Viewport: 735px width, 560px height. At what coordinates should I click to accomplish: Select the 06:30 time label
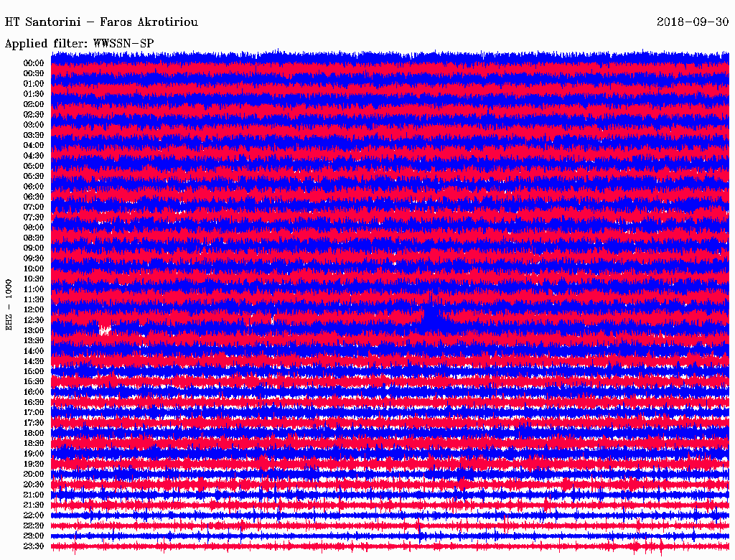[x=34, y=197]
